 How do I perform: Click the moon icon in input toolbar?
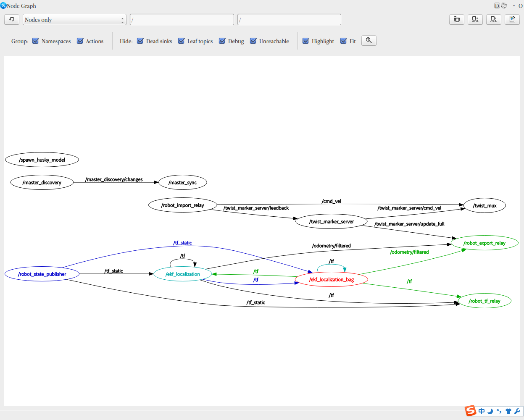click(x=490, y=411)
